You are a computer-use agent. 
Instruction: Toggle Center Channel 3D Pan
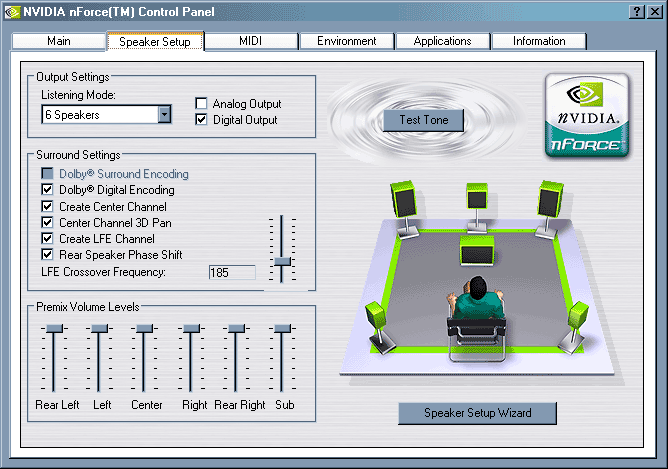click(47, 222)
